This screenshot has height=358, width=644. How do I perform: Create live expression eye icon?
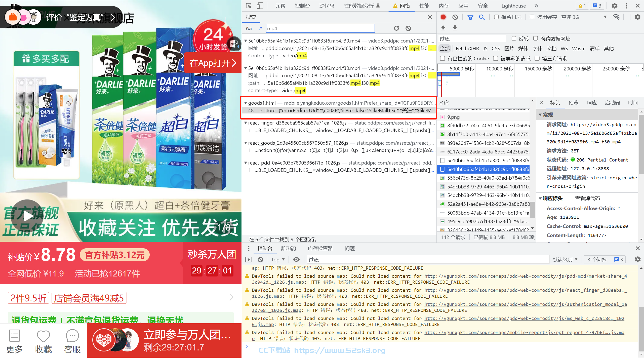296,259
